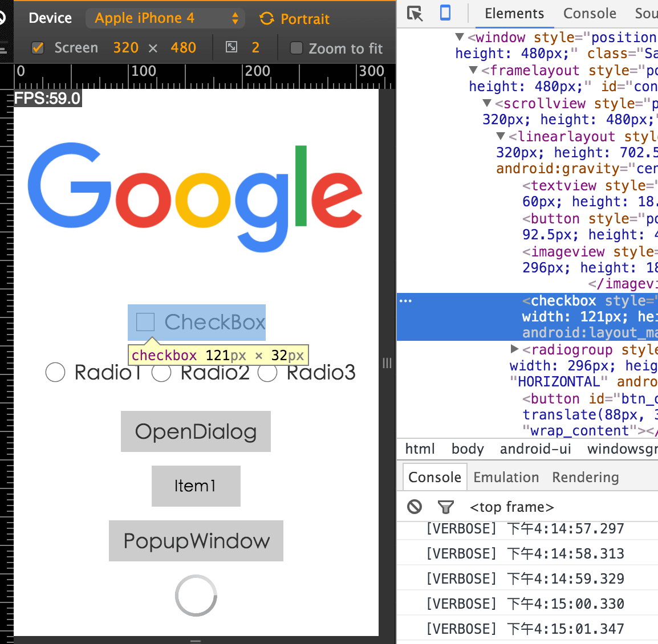
Task: Click the device pixel ratio icon
Action: (231, 47)
